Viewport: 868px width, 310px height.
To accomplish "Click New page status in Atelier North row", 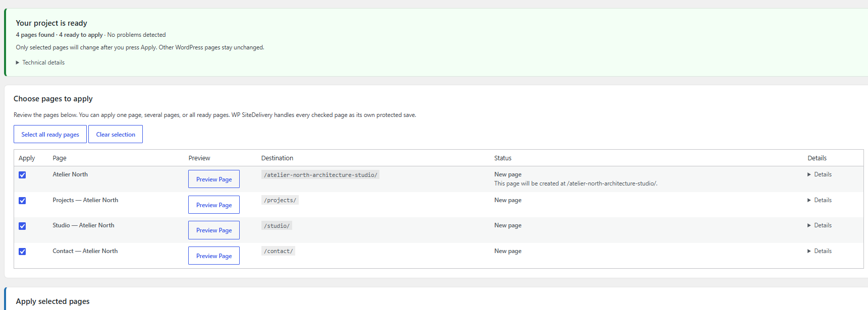I will click(508, 174).
